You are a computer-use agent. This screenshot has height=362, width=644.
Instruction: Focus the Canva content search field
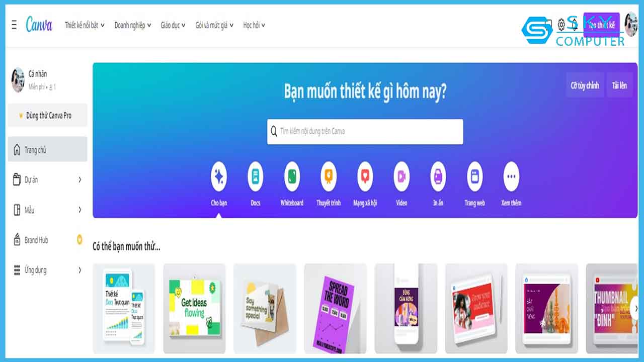click(x=365, y=131)
